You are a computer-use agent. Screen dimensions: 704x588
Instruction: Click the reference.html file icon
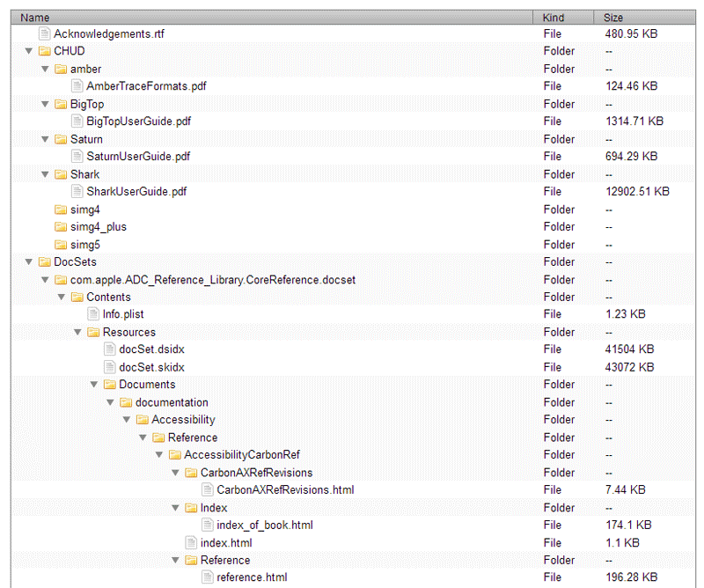point(208,577)
